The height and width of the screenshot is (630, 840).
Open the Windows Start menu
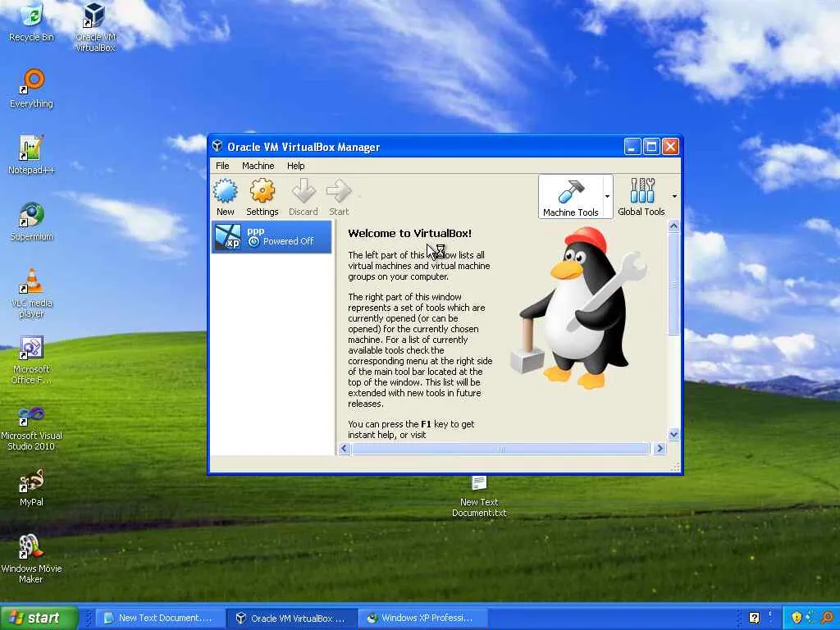point(39,618)
